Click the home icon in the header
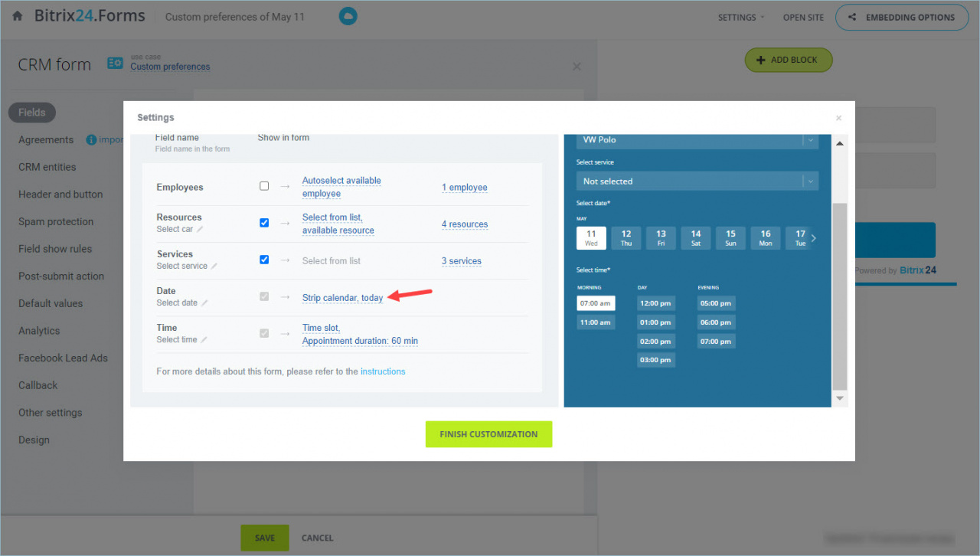 (x=17, y=16)
